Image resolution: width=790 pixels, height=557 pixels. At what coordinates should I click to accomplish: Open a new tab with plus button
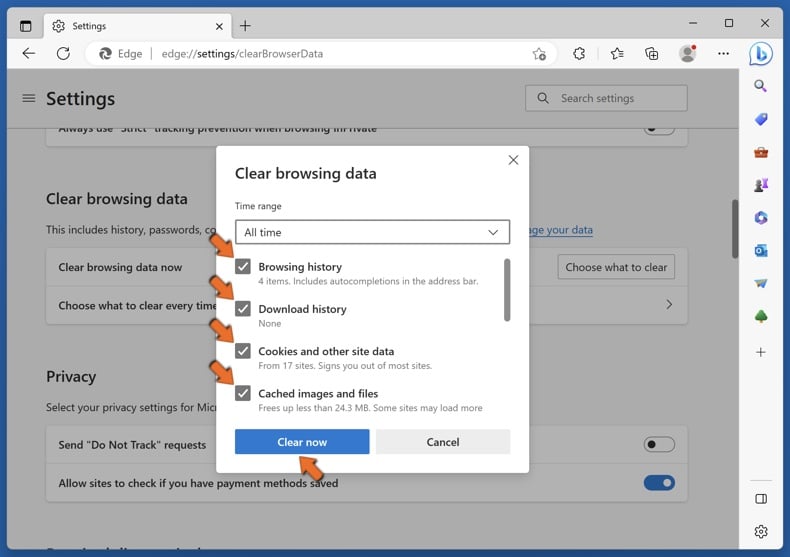tap(245, 26)
